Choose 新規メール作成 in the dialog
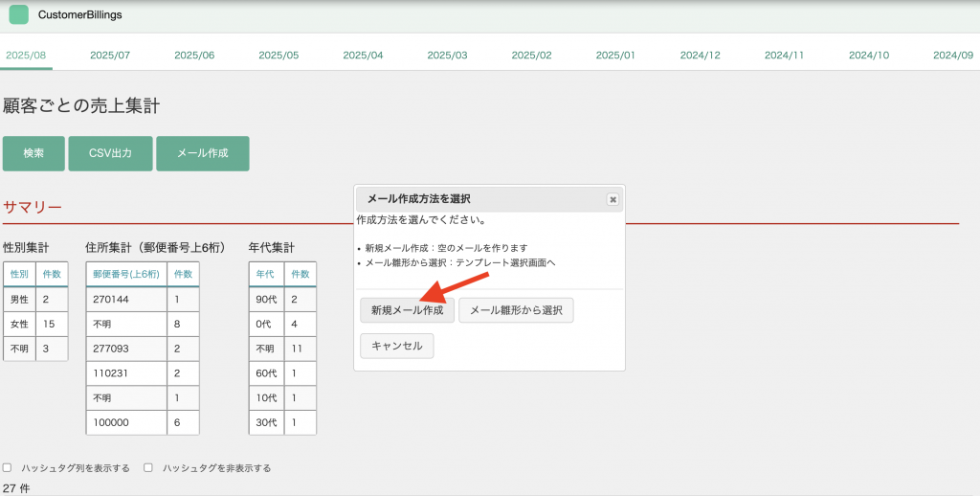 pyautogui.click(x=407, y=310)
